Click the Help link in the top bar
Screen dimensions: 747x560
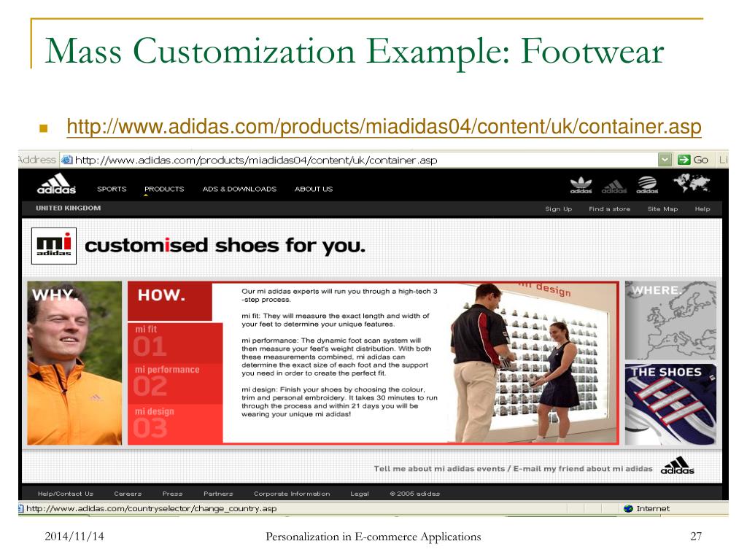point(703,209)
